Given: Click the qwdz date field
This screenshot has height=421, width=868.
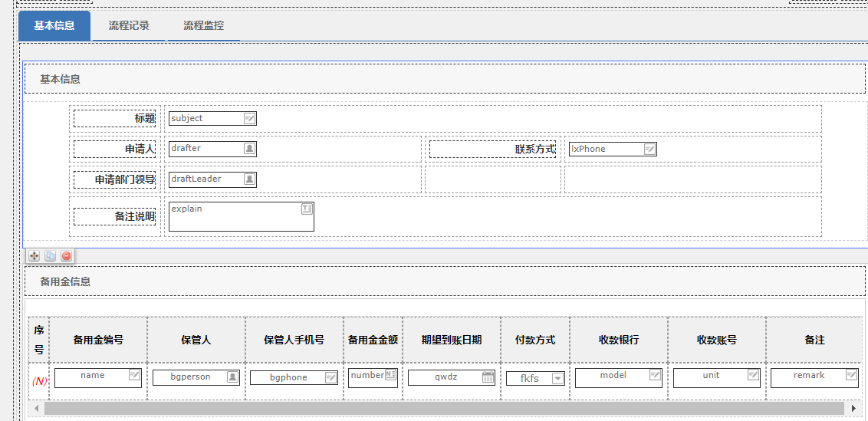Looking at the screenshot, I should 452,377.
